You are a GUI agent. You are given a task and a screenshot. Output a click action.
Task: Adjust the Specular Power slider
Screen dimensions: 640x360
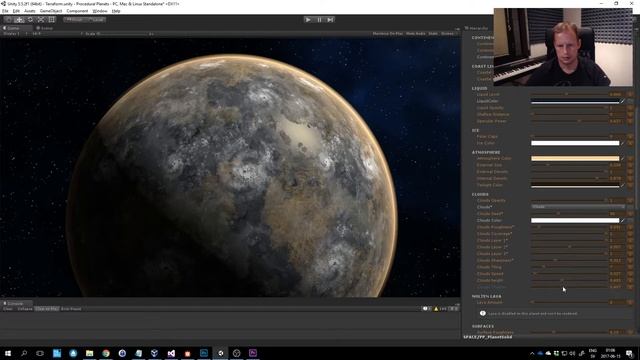pyautogui.click(x=569, y=121)
